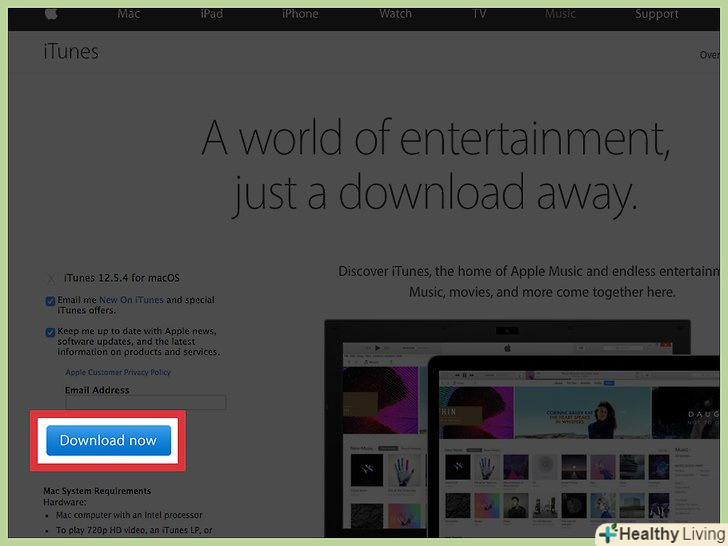728x546 pixels.
Task: Click the hand album cover thumbnail on the tablet
Action: 488,468
